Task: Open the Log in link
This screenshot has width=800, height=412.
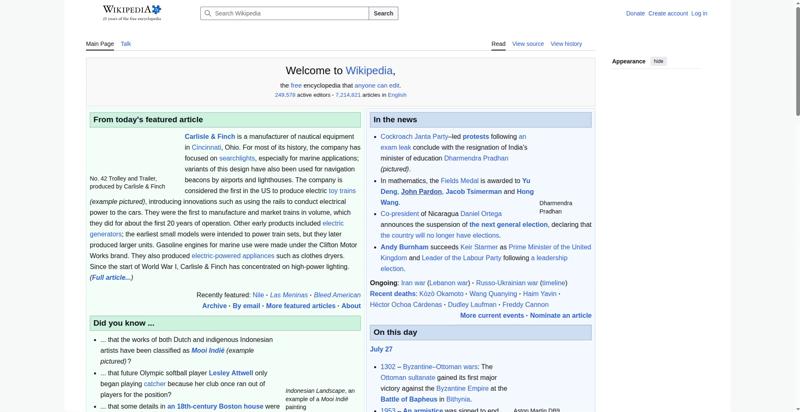Action: coord(699,14)
